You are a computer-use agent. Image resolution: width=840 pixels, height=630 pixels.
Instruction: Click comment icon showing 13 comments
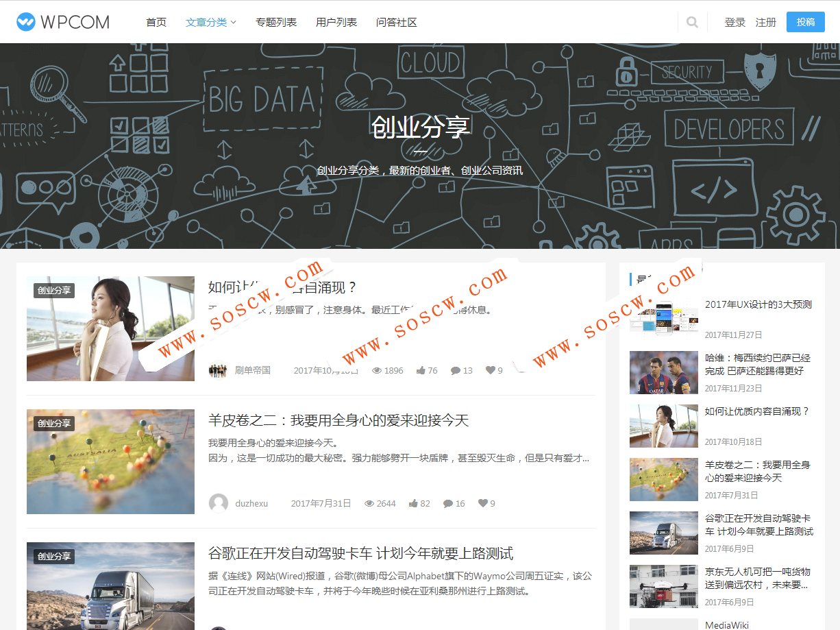pyautogui.click(x=456, y=370)
